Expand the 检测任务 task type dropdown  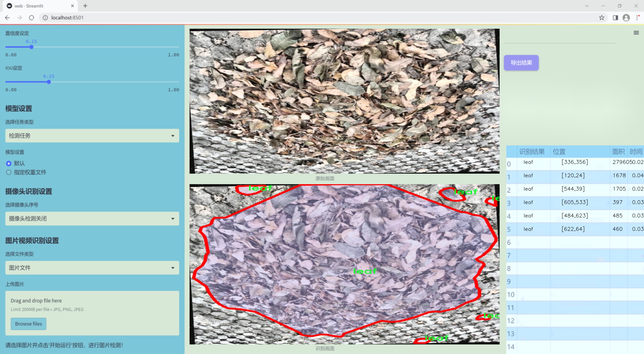pos(92,136)
